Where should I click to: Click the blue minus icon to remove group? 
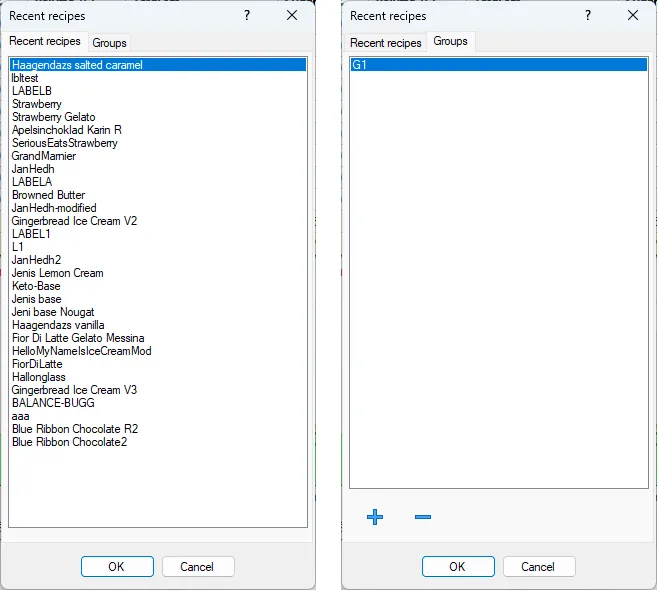(x=423, y=517)
